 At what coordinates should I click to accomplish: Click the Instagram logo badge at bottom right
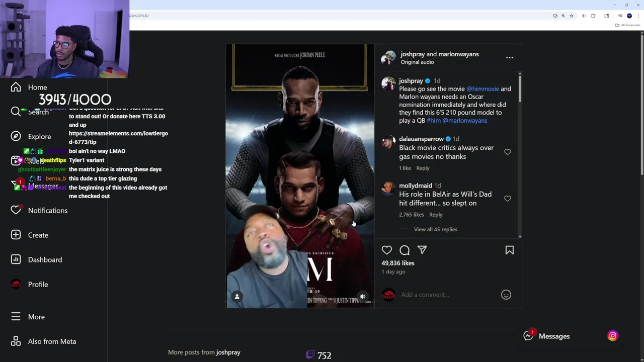tap(613, 336)
